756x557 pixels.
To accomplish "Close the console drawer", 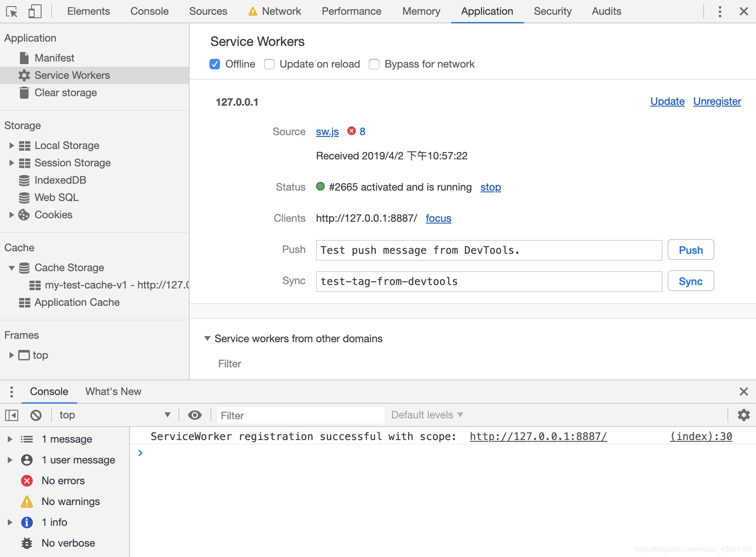I will (744, 392).
